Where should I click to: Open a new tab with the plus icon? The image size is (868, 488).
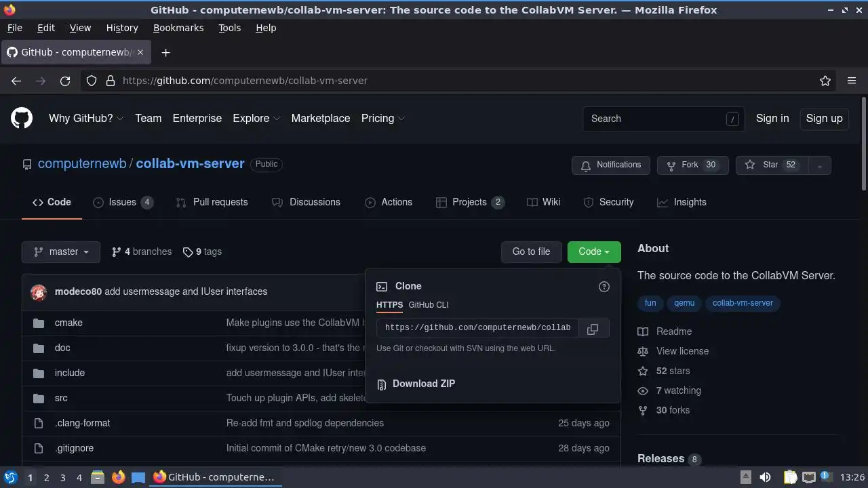coord(165,52)
